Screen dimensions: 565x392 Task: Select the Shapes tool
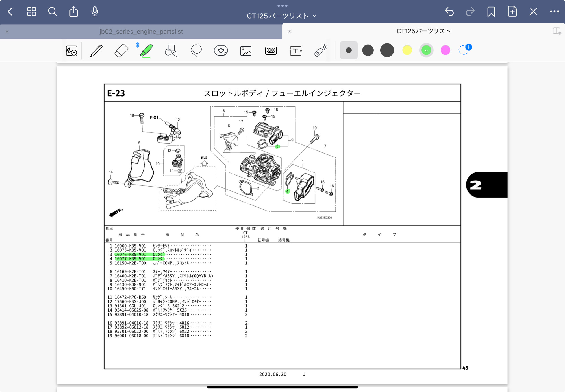point(171,51)
